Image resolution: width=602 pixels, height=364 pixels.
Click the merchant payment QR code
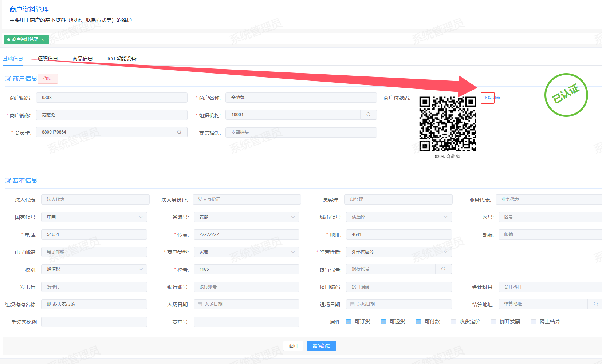pos(448,124)
